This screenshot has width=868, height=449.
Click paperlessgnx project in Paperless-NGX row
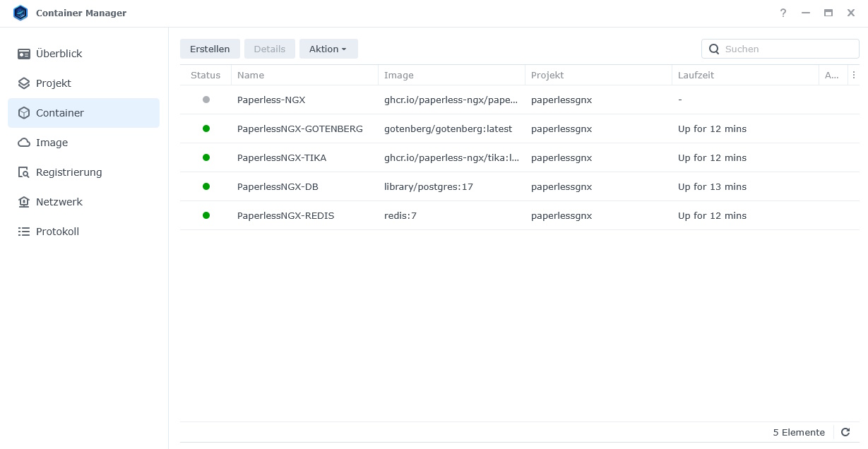pyautogui.click(x=561, y=100)
